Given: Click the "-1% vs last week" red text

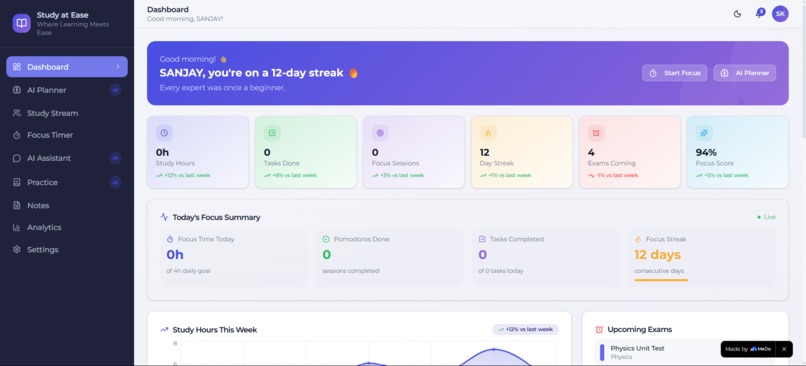Looking at the screenshot, I should [616, 175].
